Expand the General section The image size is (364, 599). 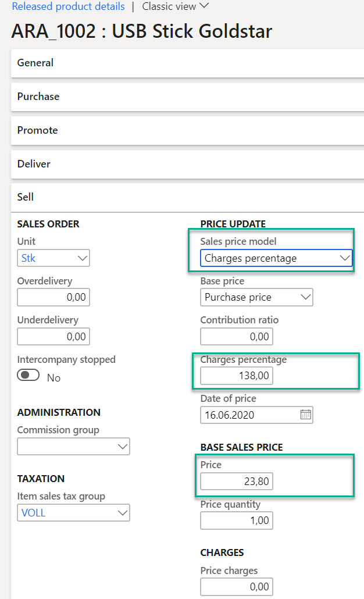click(x=35, y=63)
